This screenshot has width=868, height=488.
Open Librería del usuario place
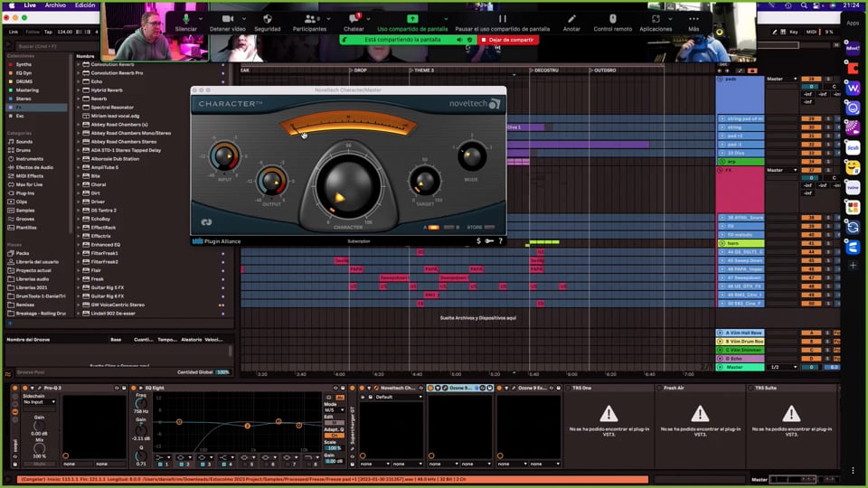click(37, 262)
